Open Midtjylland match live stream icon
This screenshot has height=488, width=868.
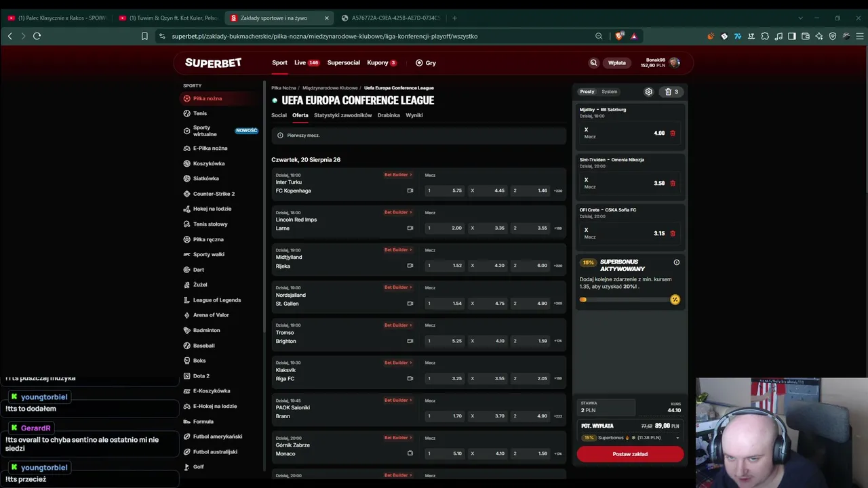(410, 266)
